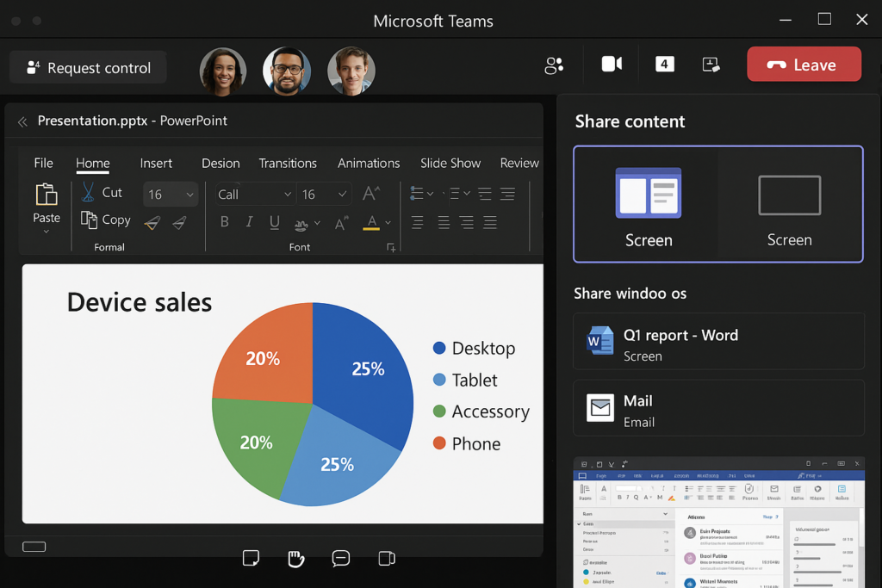Toggle the video camera
This screenshot has height=588, width=882.
tap(612, 64)
